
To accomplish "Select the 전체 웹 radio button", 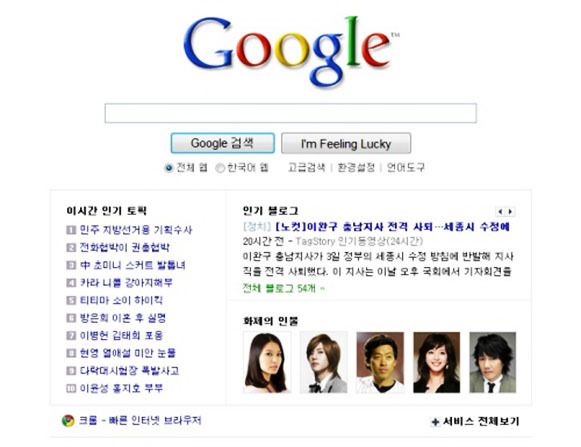I will pos(169,168).
